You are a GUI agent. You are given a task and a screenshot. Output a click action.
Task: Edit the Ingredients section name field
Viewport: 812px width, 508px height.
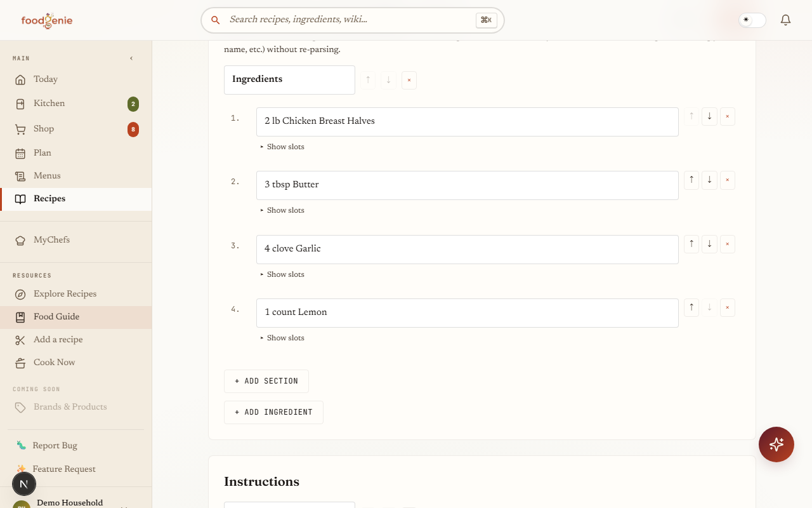point(289,80)
